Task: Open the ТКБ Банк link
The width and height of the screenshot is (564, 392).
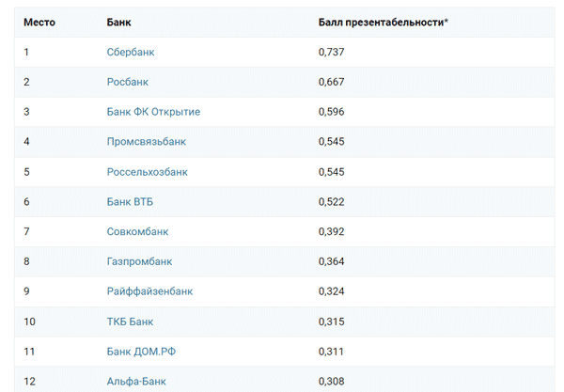Action: click(x=130, y=321)
